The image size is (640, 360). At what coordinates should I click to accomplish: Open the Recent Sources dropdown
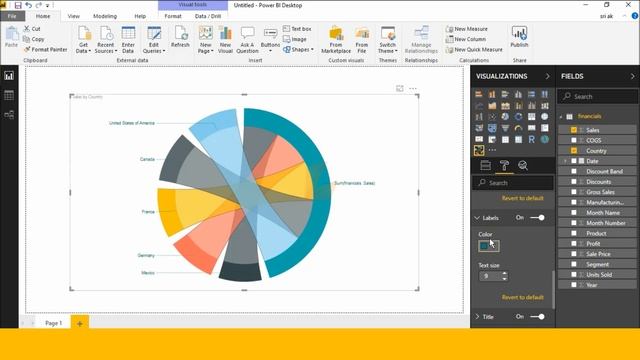(106, 48)
